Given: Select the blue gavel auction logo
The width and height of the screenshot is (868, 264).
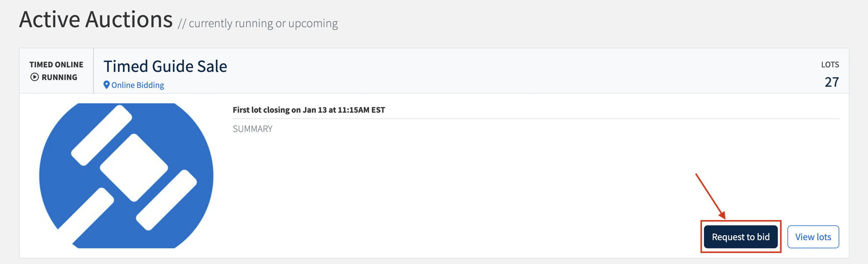Looking at the screenshot, I should pyautogui.click(x=126, y=175).
